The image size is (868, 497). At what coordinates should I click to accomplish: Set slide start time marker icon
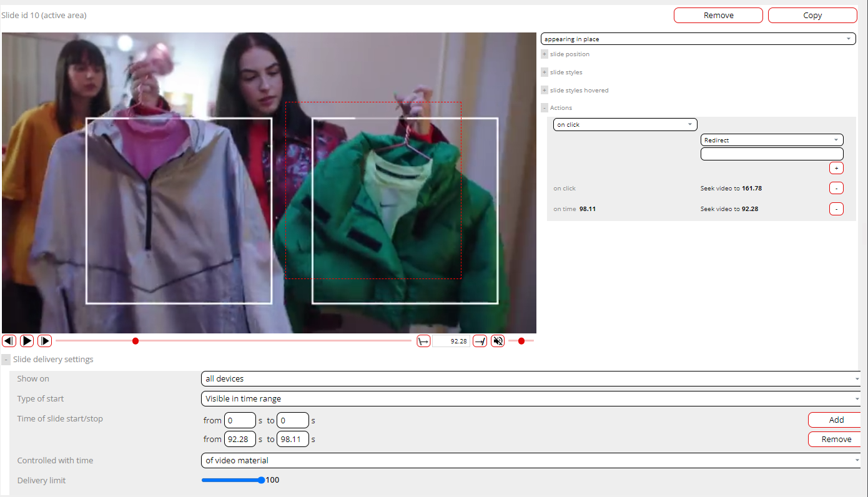click(423, 341)
